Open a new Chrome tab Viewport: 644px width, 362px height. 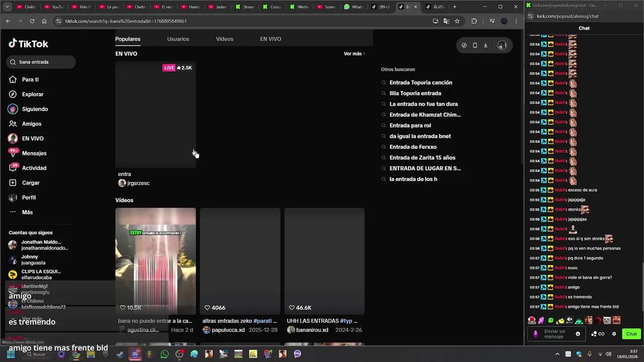[455, 7]
